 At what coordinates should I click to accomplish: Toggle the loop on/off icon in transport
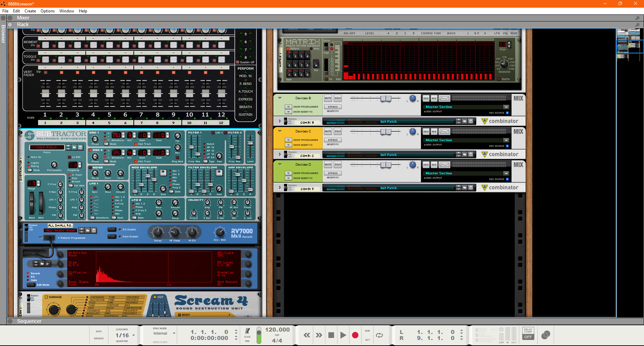point(379,335)
